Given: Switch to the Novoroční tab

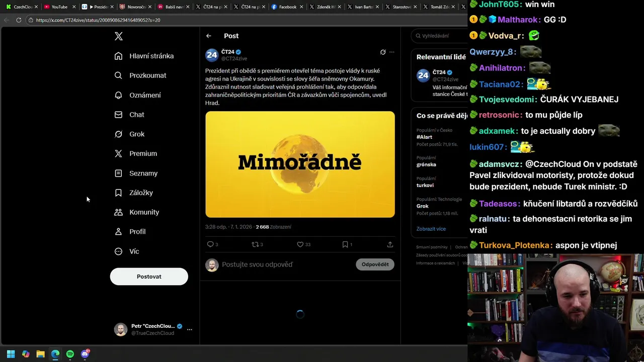Looking at the screenshot, I should 136,7.
